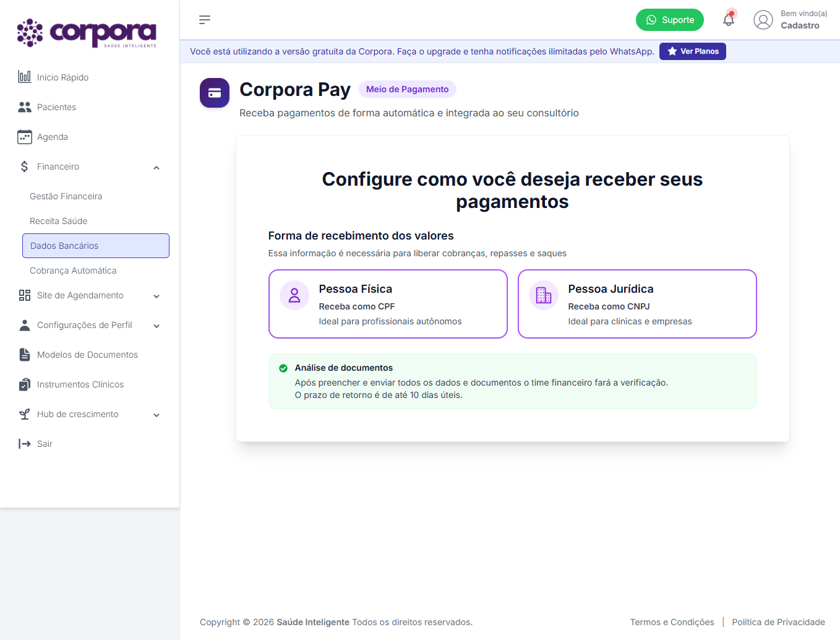
Task: Click the green Suporte button
Action: 670,20
